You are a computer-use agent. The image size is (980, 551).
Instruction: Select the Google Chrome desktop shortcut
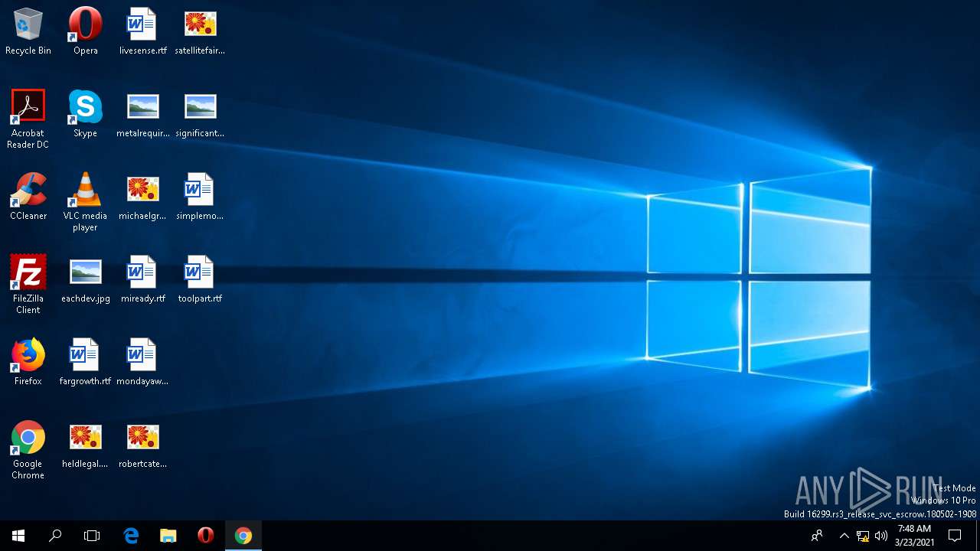28,449
